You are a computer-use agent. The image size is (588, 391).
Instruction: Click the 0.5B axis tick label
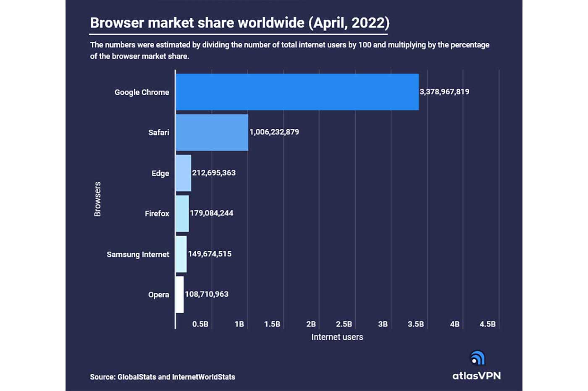coord(200,324)
